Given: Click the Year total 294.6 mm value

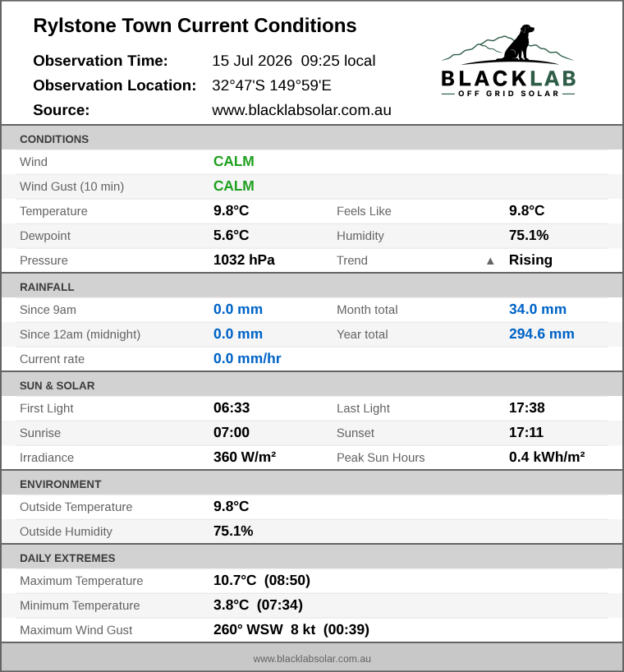Looking at the screenshot, I should [541, 334].
